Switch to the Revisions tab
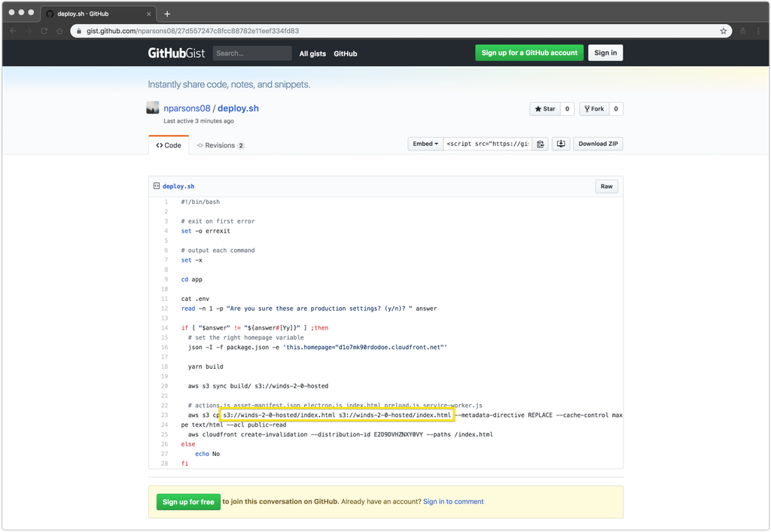This screenshot has width=771, height=532. click(221, 145)
